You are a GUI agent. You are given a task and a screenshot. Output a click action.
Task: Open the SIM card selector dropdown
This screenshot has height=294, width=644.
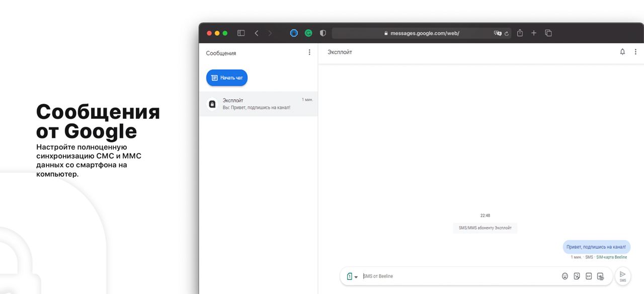(352, 276)
